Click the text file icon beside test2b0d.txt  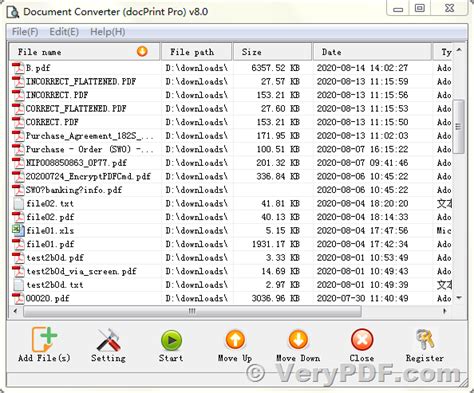point(18,285)
